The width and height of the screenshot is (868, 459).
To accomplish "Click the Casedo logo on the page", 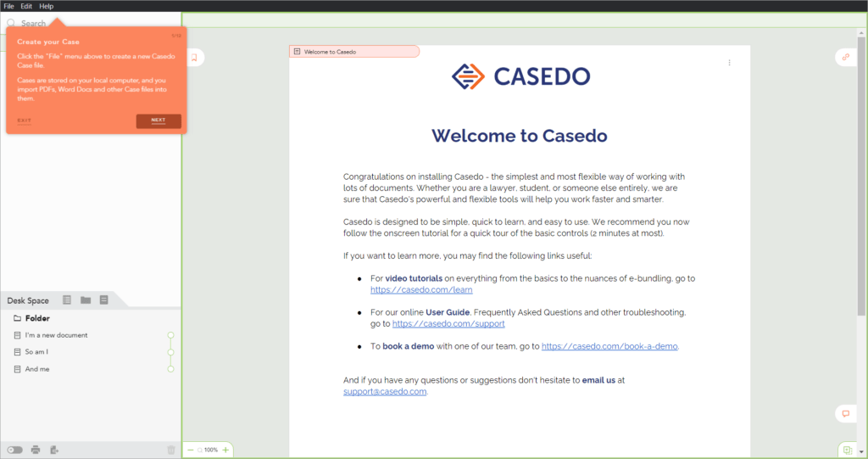I will click(521, 76).
